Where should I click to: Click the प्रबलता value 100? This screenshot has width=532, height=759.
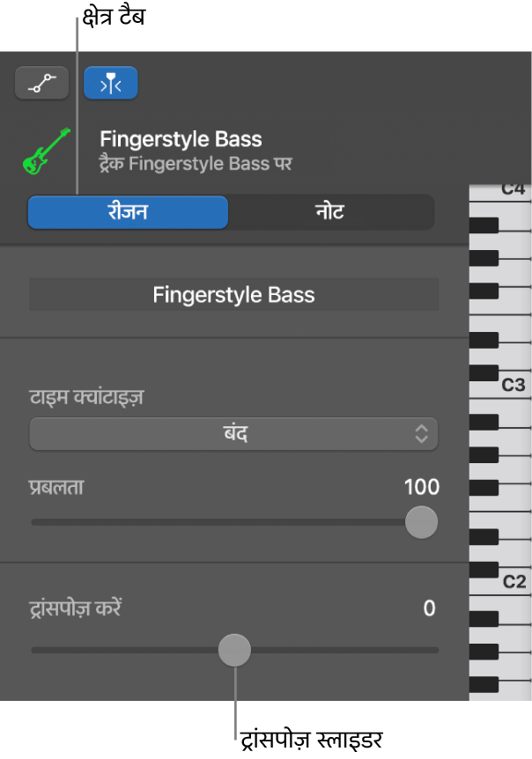tap(421, 487)
